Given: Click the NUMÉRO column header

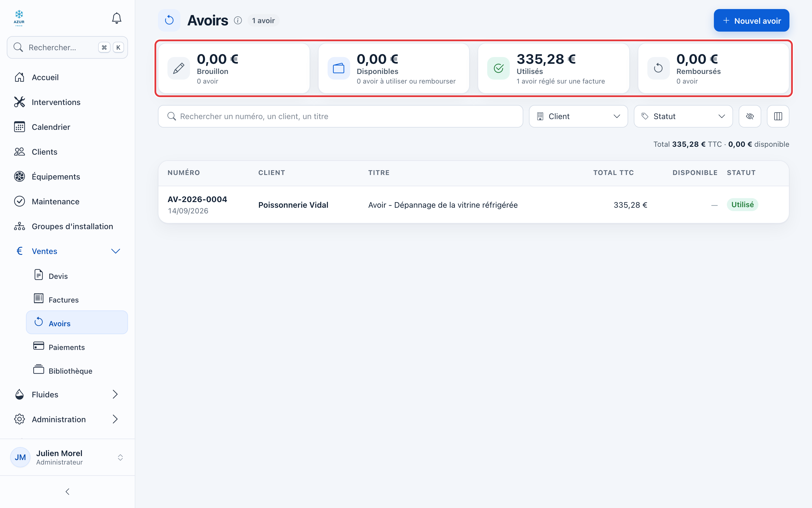Looking at the screenshot, I should tap(184, 173).
